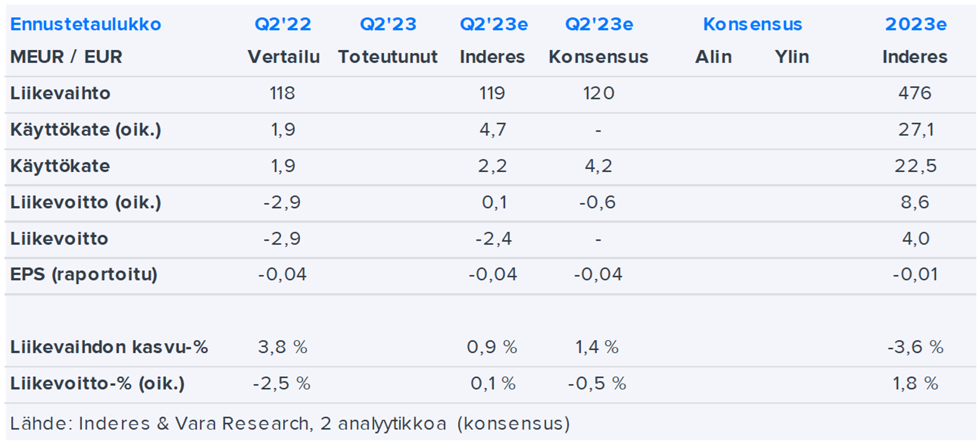Click the Lähde source footnote text
980x444 pixels.
coord(290,424)
